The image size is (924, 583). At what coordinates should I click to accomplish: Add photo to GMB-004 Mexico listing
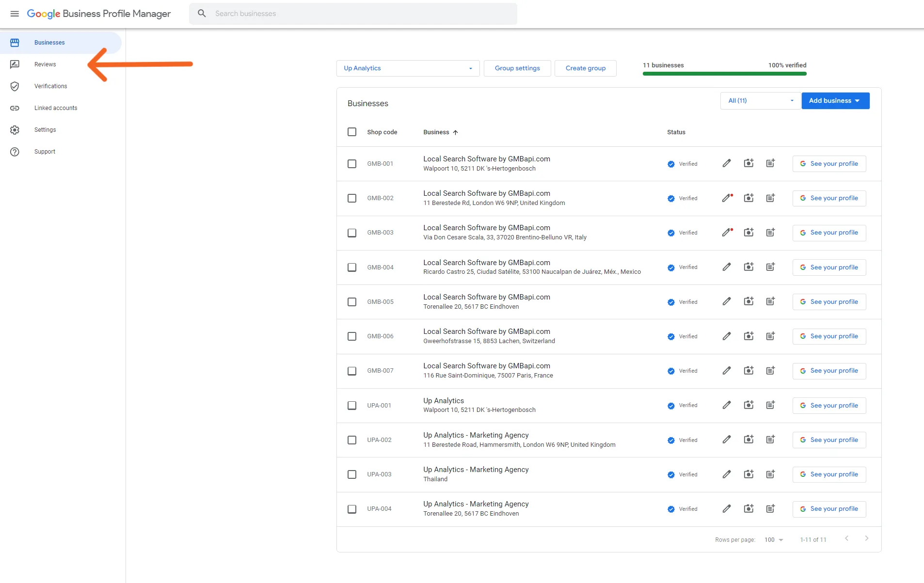749,267
